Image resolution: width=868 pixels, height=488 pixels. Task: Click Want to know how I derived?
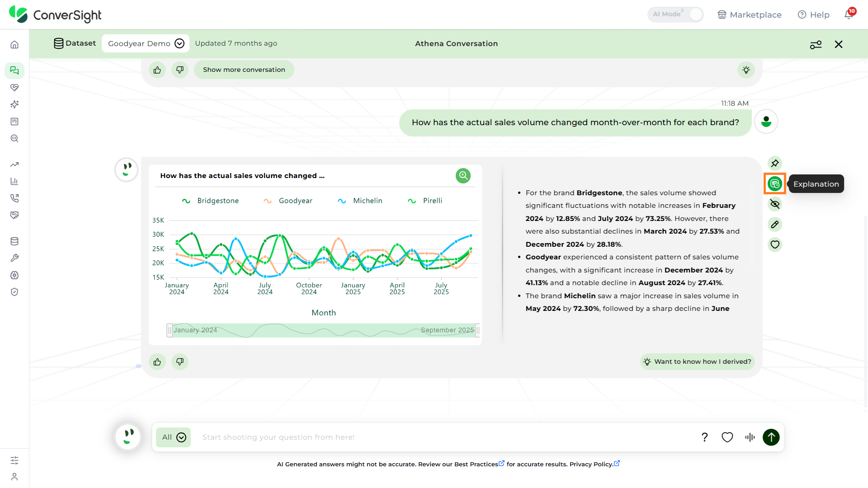(x=698, y=361)
